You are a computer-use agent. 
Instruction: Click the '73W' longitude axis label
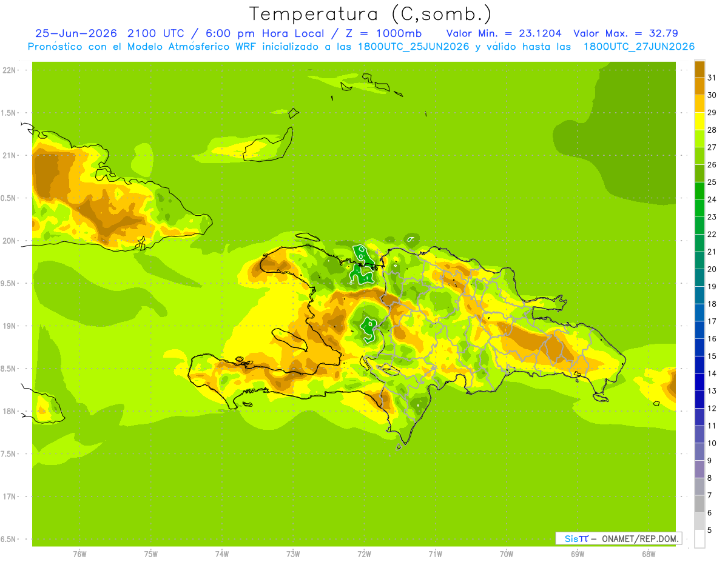(x=293, y=554)
